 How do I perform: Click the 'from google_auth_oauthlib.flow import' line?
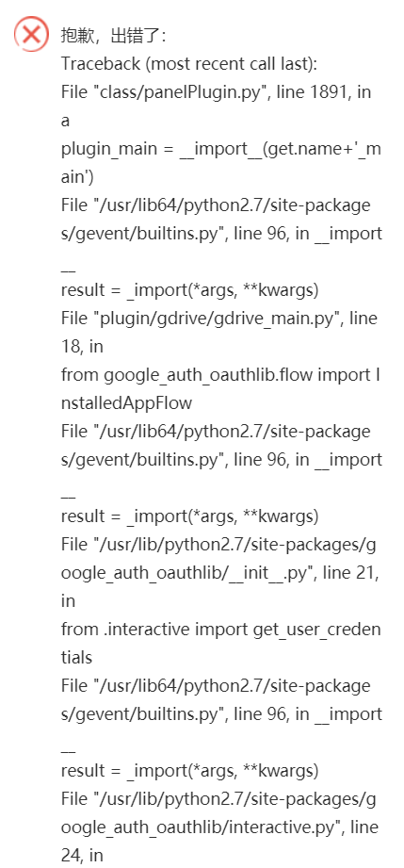220,375
